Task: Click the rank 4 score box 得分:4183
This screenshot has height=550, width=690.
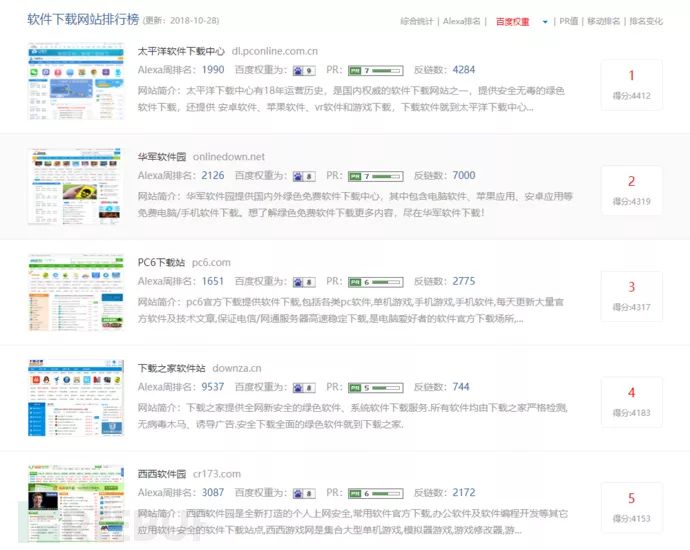Action: (x=631, y=402)
